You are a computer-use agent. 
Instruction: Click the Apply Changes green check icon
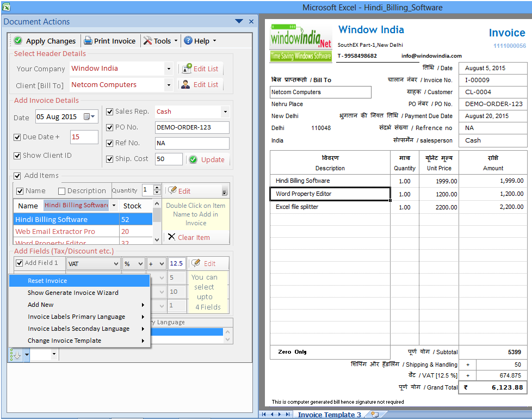[x=18, y=41]
